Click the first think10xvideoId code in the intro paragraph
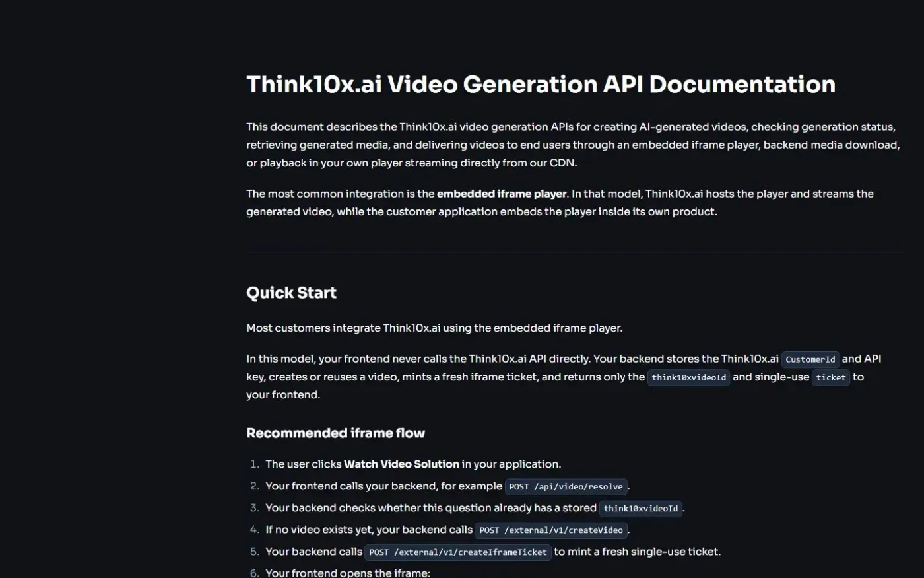This screenshot has width=924, height=578. click(x=688, y=377)
